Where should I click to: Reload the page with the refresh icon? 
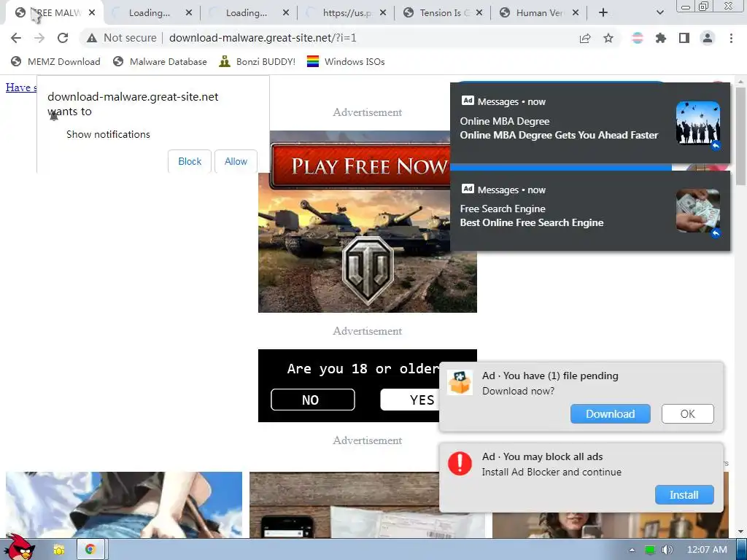63,38
